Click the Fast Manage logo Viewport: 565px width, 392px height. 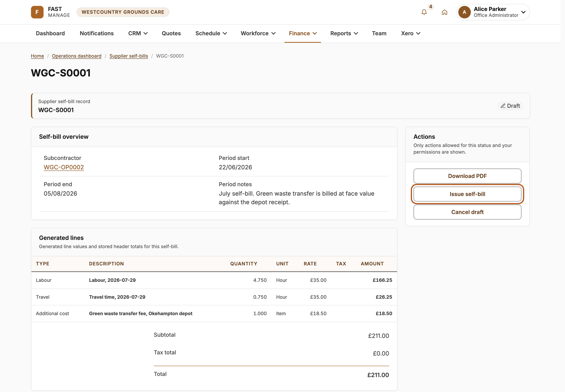(50, 12)
